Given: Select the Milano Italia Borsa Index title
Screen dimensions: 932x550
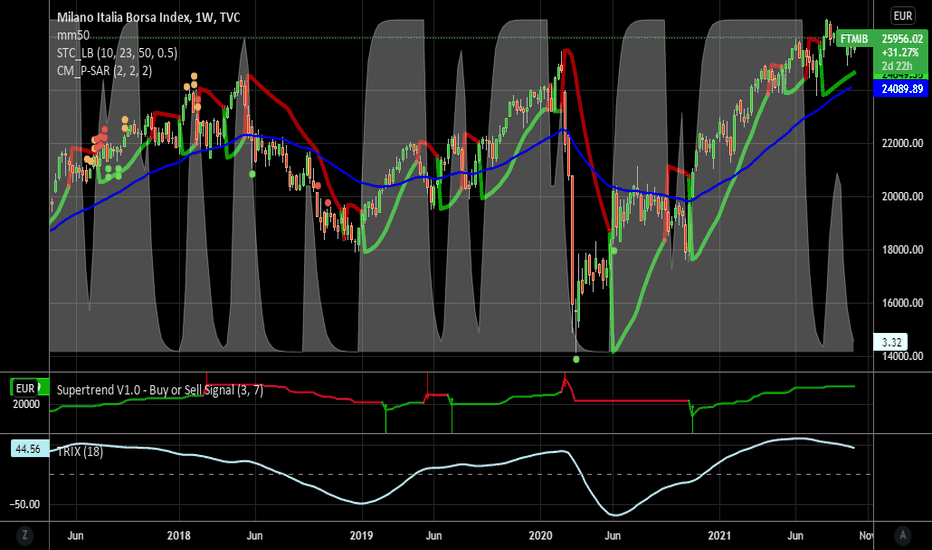Looking at the screenshot, I should pyautogui.click(x=149, y=17).
